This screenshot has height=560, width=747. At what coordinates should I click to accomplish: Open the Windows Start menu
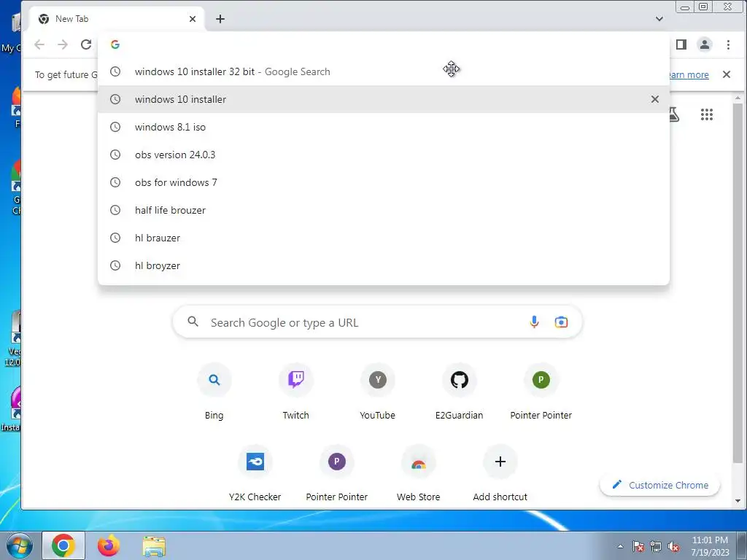tap(19, 545)
